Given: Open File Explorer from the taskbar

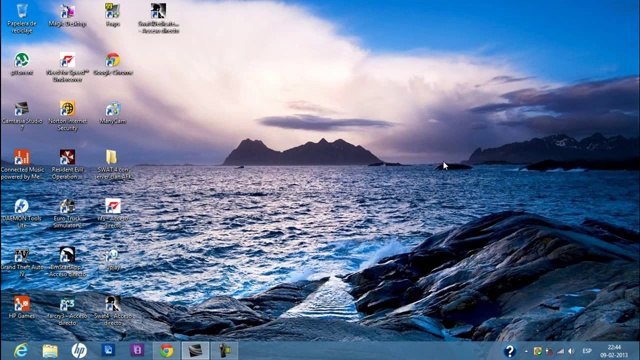Looking at the screenshot, I should click(50, 351).
